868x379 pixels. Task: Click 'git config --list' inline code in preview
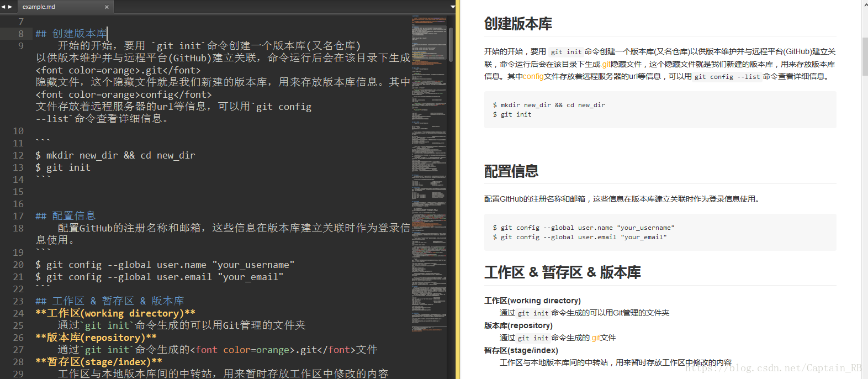coord(727,77)
